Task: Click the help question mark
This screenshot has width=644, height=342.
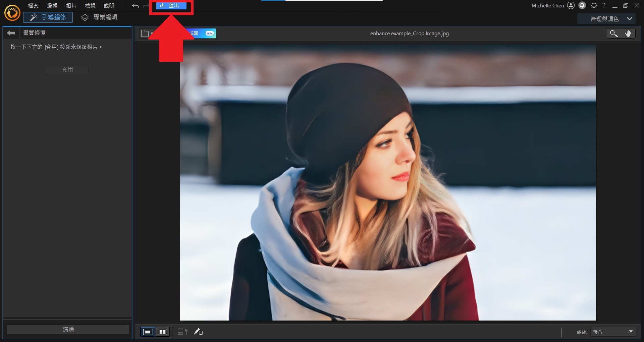Action: (x=604, y=5)
